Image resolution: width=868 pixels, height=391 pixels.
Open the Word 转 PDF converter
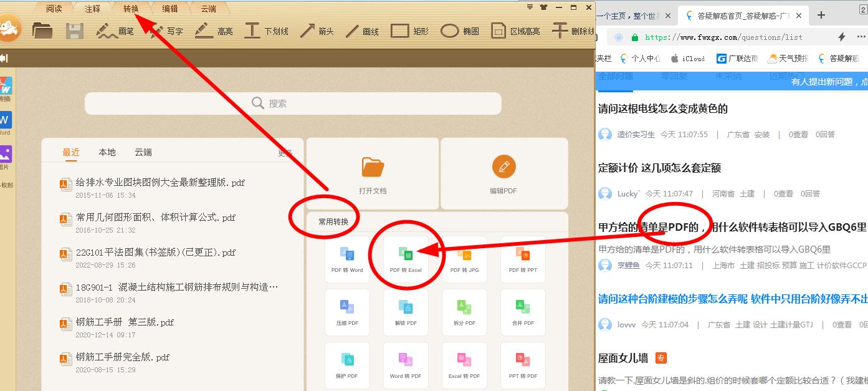tap(406, 365)
